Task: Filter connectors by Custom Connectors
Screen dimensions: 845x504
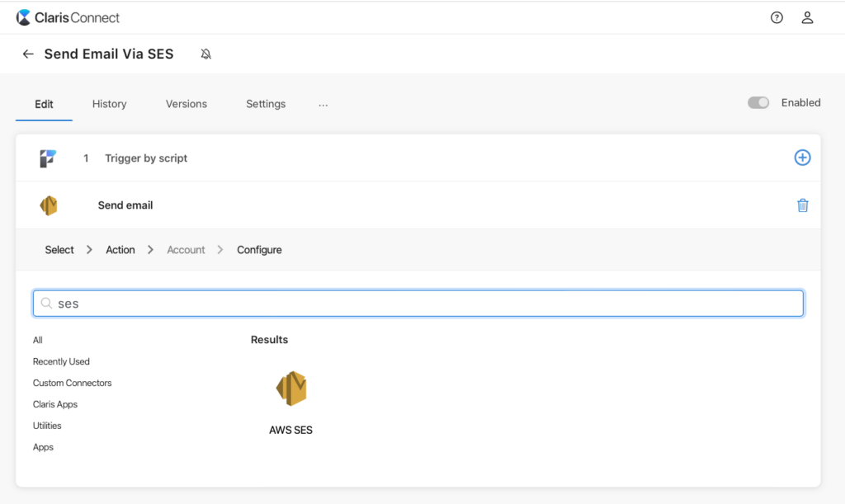Action: coord(73,383)
